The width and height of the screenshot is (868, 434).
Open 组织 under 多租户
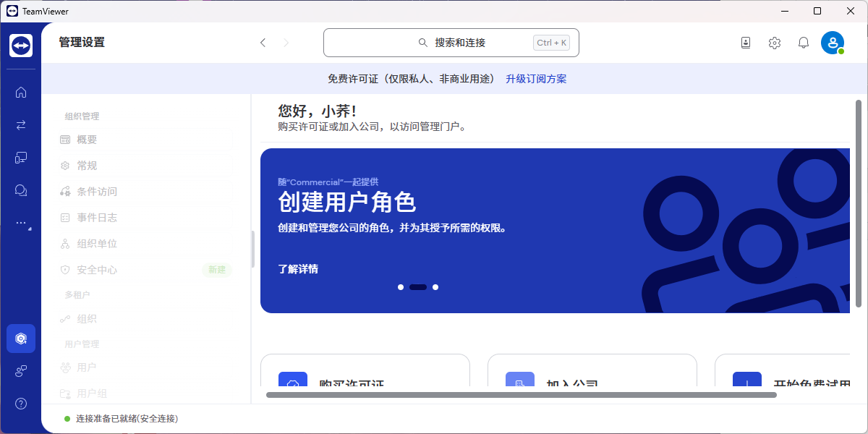145,319
